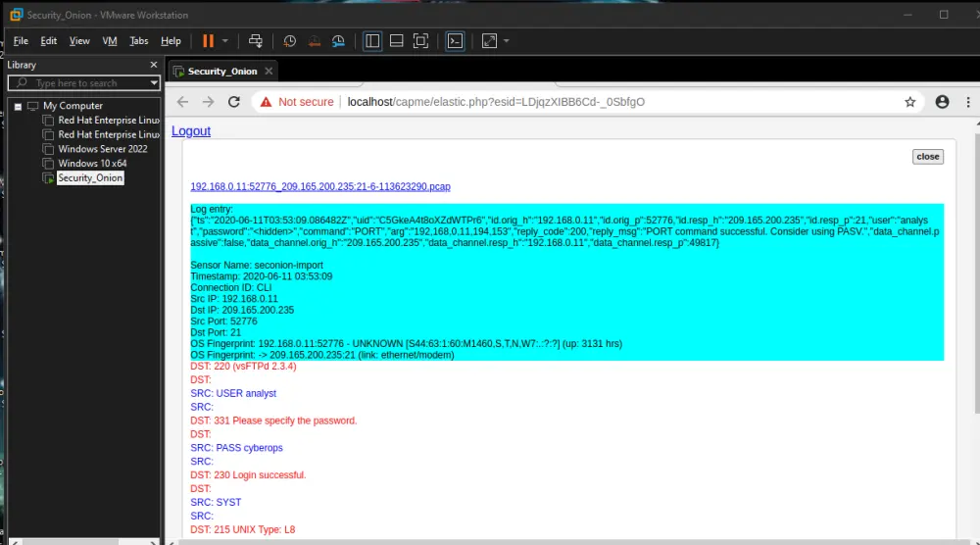980x545 pixels.
Task: Click 'DST: 331 Please specify the password.' line
Action: (x=273, y=421)
